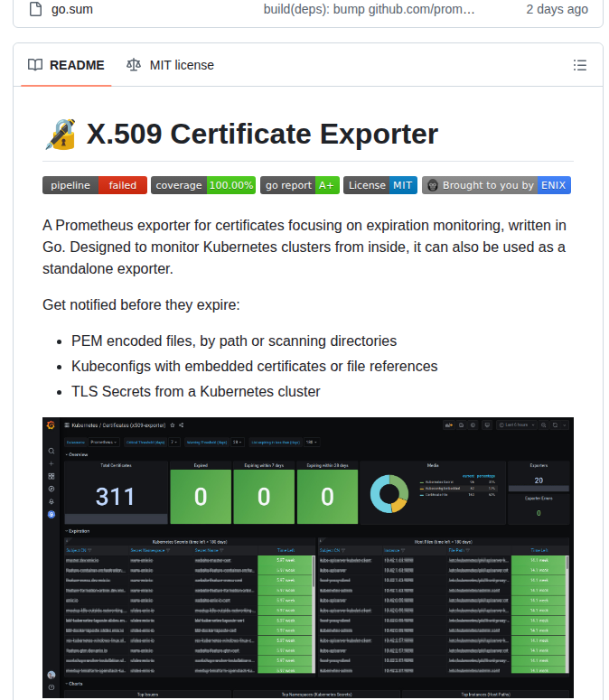Switch to the MIT license tab
This screenshot has height=700, width=609.
pos(170,65)
